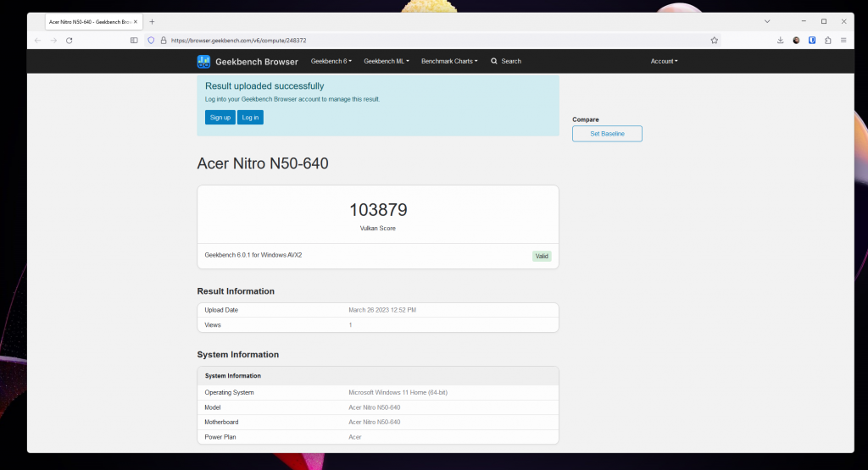Close the Acer Nitro N50-640 tab
Viewport: 868px width, 470px height.
coord(136,21)
